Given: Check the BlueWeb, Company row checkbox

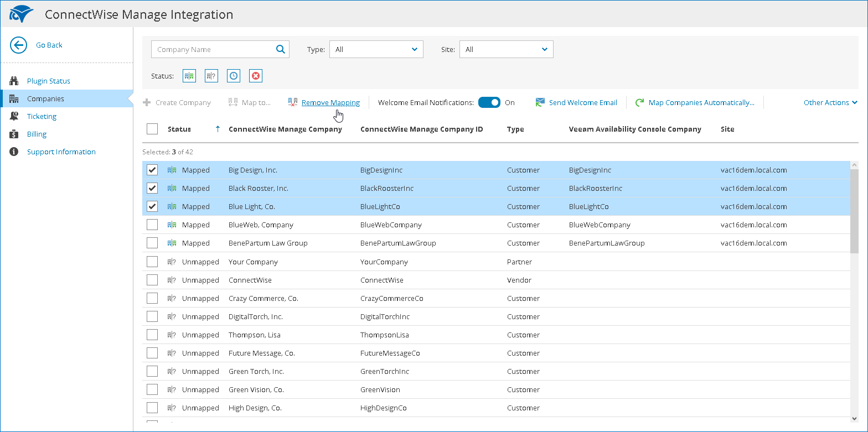Looking at the screenshot, I should coord(152,225).
